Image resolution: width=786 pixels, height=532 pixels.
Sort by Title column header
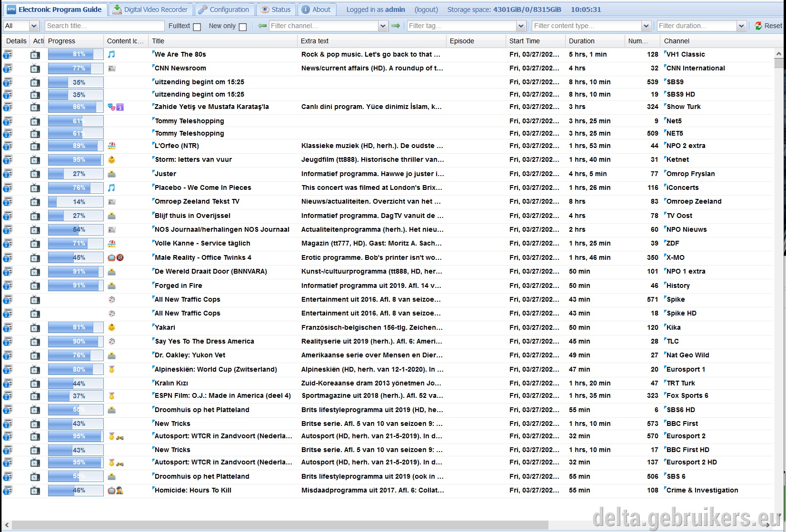point(222,41)
